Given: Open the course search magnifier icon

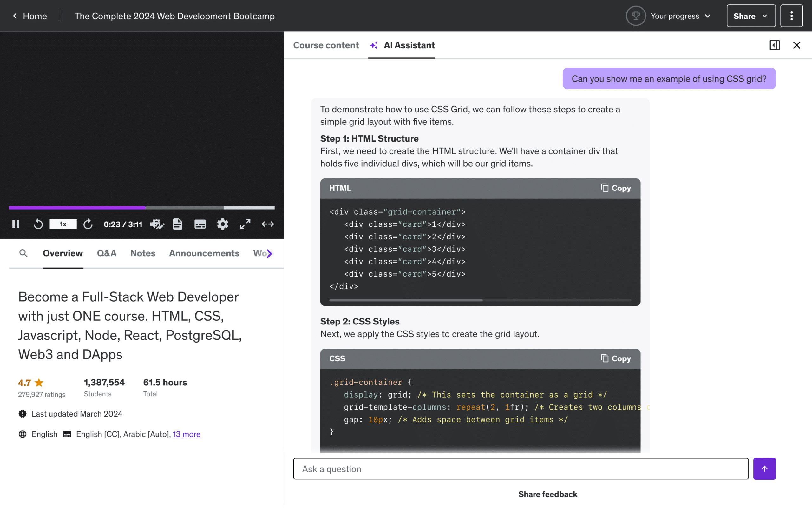Looking at the screenshot, I should tap(23, 253).
